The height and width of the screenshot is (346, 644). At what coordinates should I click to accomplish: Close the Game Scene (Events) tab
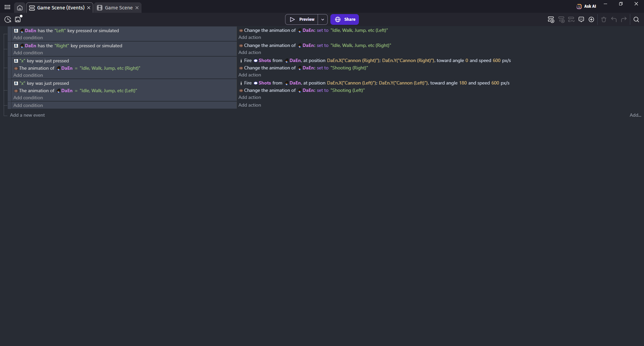click(x=89, y=8)
